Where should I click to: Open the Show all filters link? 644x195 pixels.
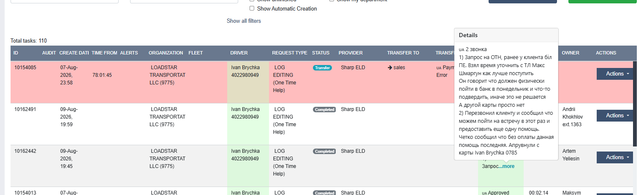pos(244,21)
